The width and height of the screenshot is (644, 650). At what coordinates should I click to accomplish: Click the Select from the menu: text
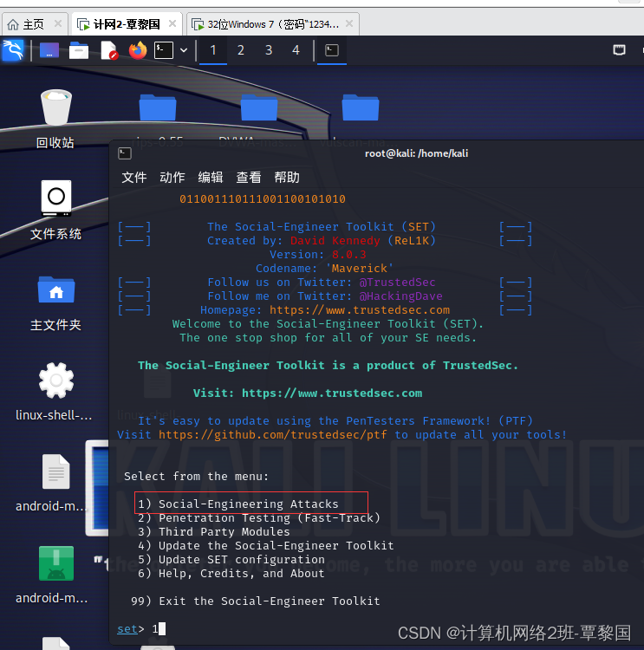pos(196,477)
